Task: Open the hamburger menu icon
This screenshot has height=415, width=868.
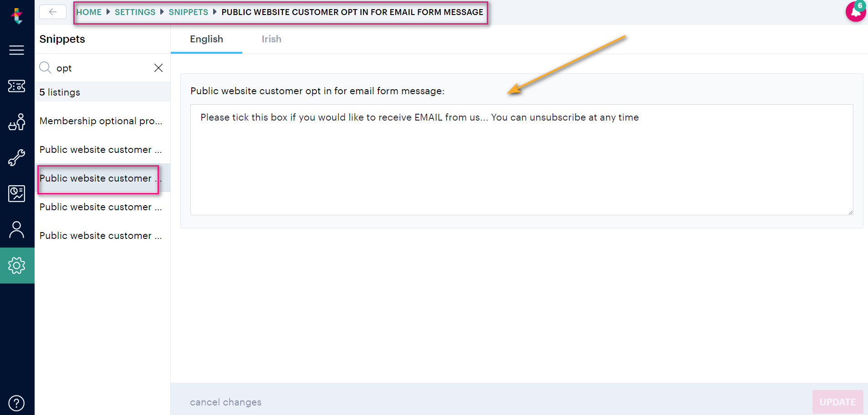Action: tap(17, 50)
